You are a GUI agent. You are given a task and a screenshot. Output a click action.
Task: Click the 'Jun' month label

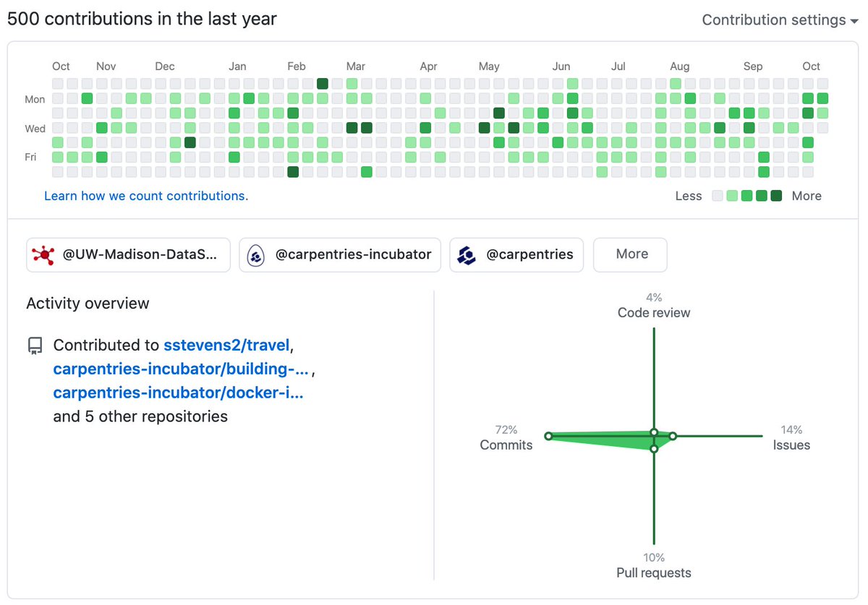click(x=561, y=66)
